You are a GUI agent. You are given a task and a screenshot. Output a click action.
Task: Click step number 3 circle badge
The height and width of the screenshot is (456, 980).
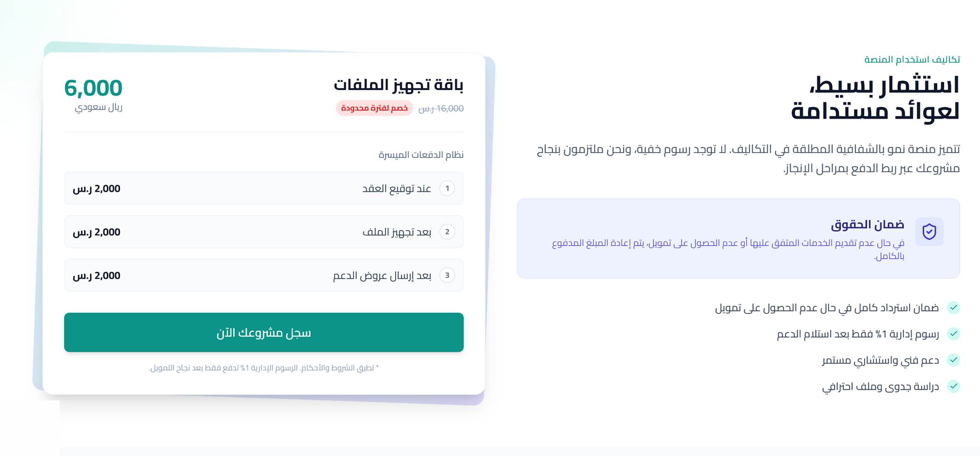click(x=447, y=276)
